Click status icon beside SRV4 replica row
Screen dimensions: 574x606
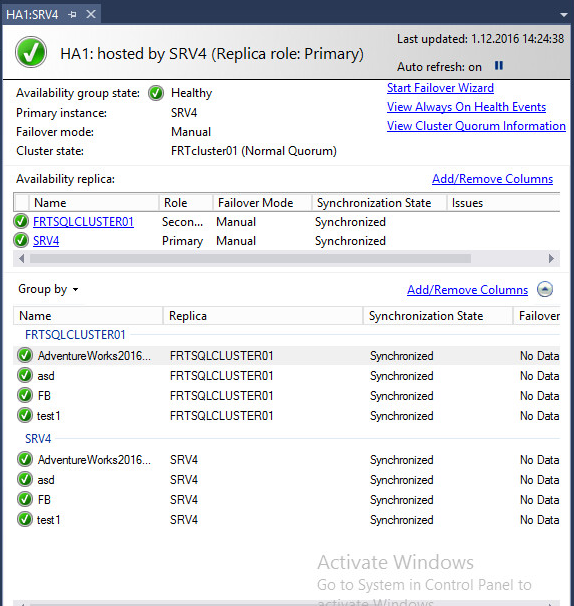pos(21,240)
